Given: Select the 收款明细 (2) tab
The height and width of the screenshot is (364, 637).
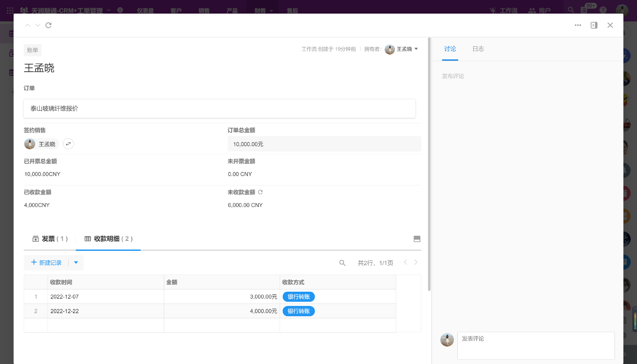Looking at the screenshot, I should tap(108, 239).
